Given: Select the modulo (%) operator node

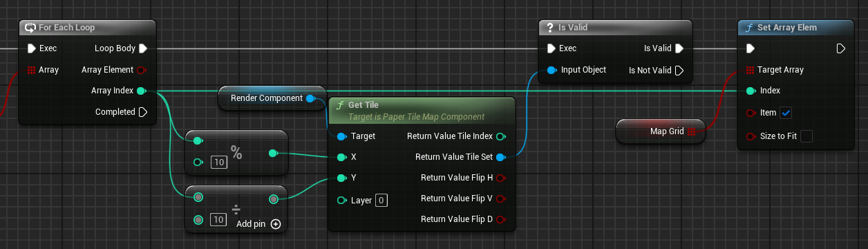Looking at the screenshot, I should tap(236, 153).
